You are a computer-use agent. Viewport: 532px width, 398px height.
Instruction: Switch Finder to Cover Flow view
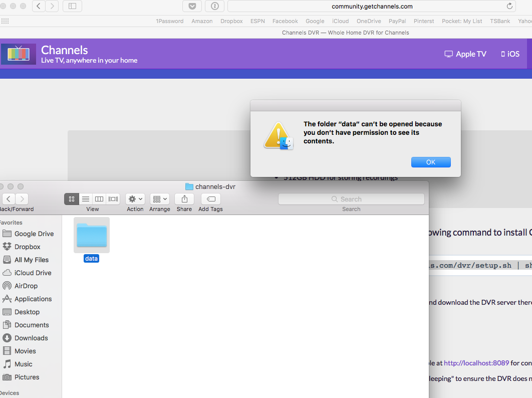point(113,199)
